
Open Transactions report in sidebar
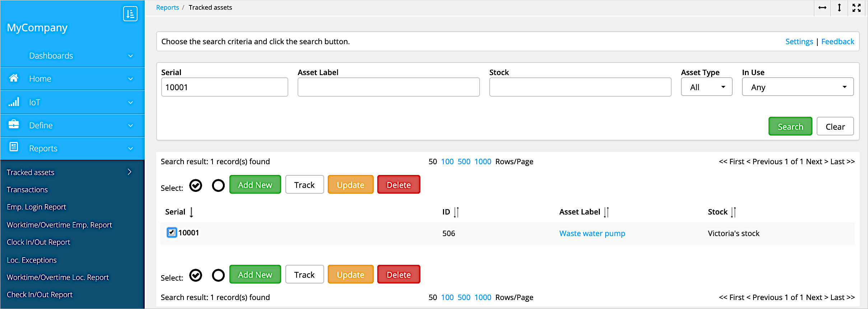coord(27,190)
